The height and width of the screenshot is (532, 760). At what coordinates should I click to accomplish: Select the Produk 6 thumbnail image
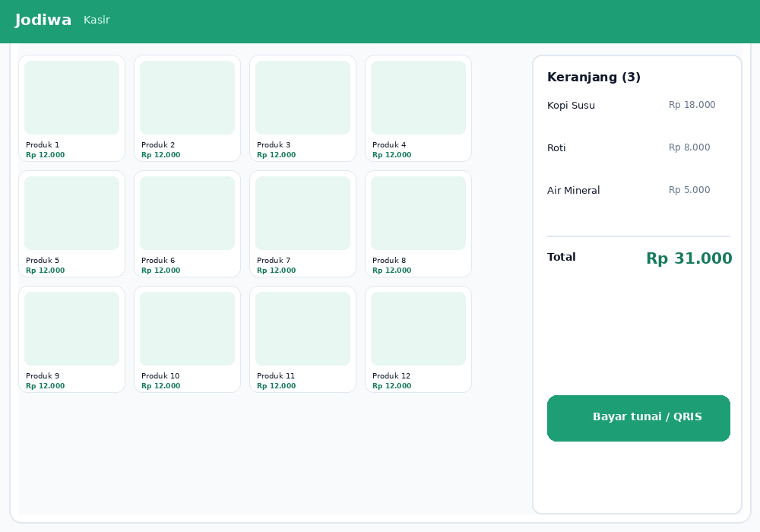click(187, 214)
